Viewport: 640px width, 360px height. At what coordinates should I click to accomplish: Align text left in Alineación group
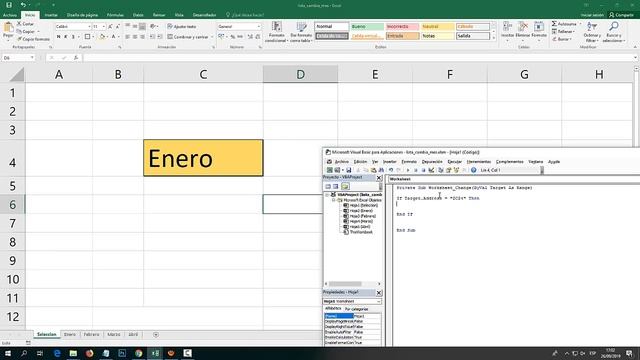(x=128, y=37)
